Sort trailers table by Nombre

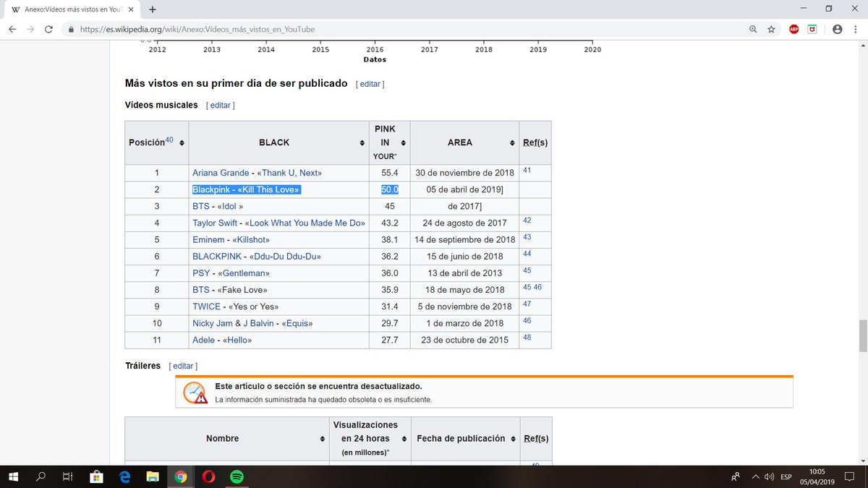pos(323,439)
